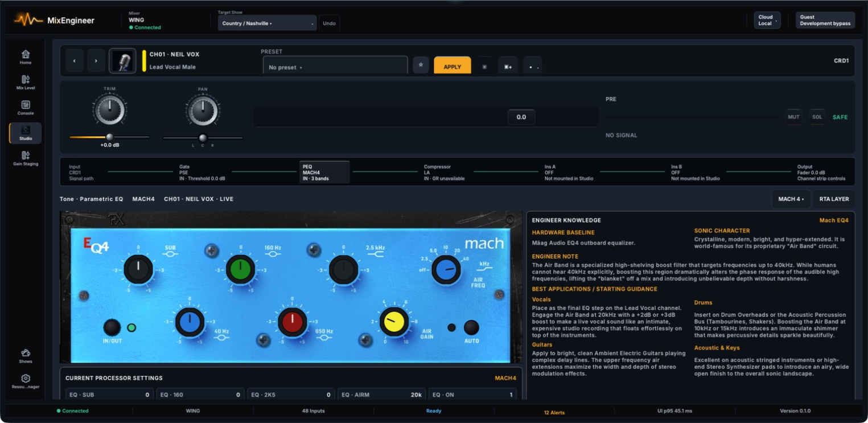Click the APPLY button
The image size is (868, 423).
click(x=452, y=65)
